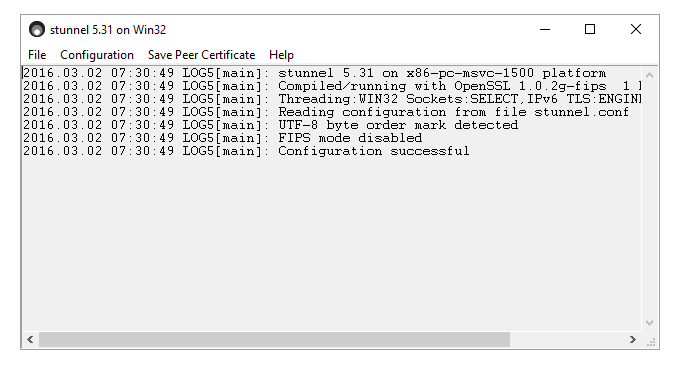Screen dimensions: 679x374
Task: Click the 'UTF-8 byte order mark detected' line
Action: pyautogui.click(x=271, y=125)
